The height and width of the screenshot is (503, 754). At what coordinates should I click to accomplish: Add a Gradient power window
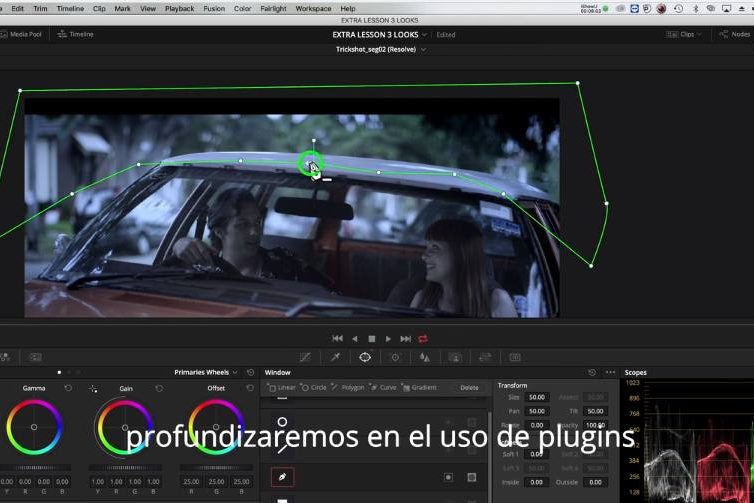pos(419,387)
